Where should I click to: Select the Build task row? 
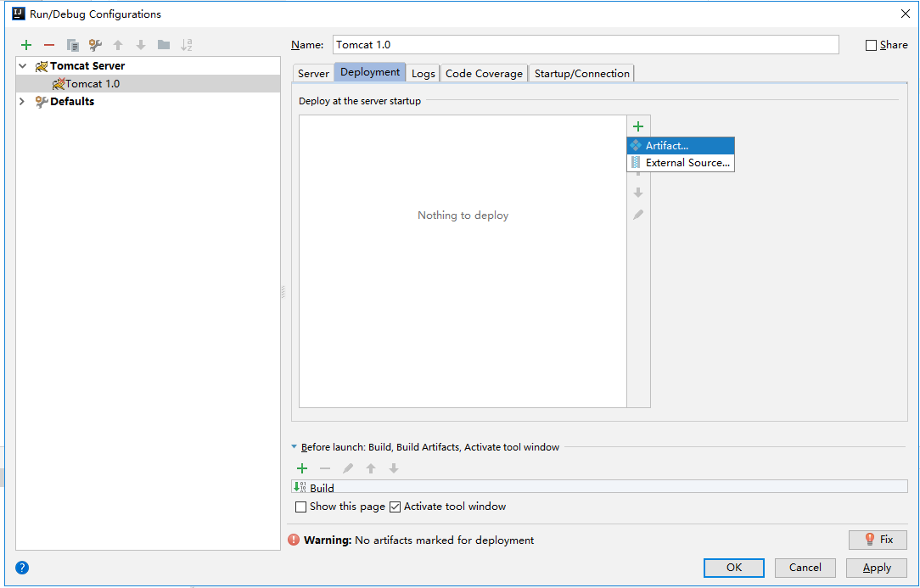[600, 487]
